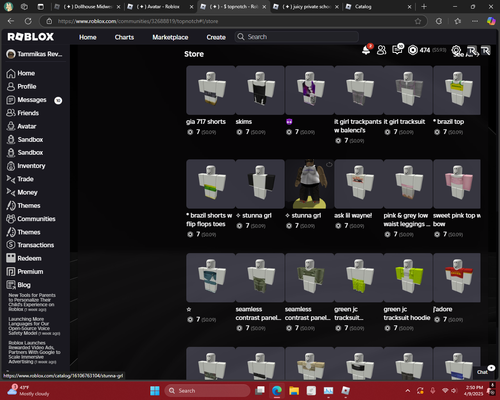This screenshot has height=400, width=500.
Task: Open the gia 717 shorts item link
Action: coord(206,122)
